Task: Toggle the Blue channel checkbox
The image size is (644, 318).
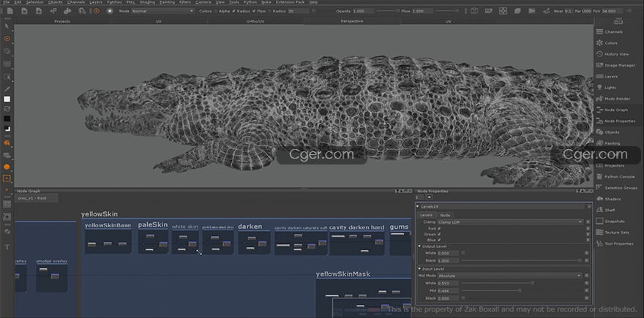Action: [440, 240]
